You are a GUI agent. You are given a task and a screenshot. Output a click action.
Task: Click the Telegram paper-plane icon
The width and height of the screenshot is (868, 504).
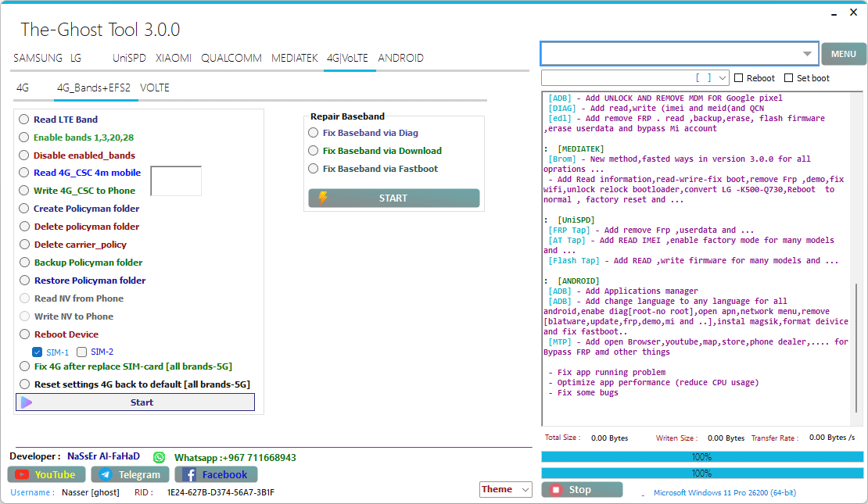[106, 474]
